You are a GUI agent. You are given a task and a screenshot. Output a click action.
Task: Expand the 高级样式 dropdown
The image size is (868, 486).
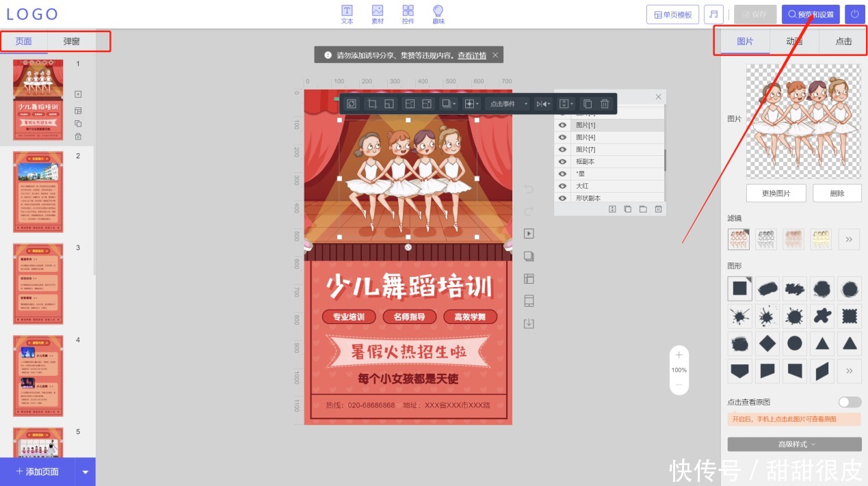pos(794,444)
